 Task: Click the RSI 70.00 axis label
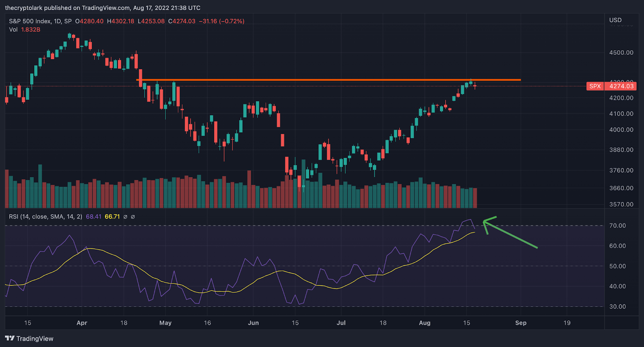tap(617, 226)
